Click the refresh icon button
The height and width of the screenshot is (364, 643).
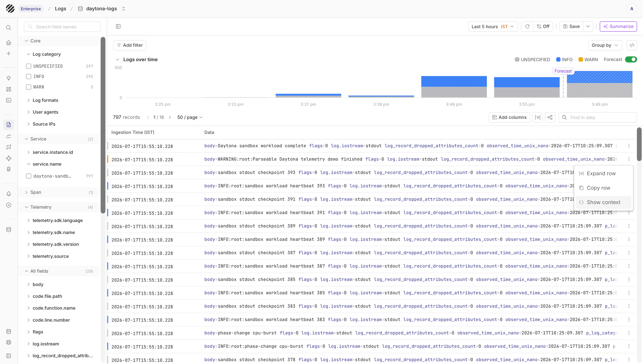(x=527, y=26)
